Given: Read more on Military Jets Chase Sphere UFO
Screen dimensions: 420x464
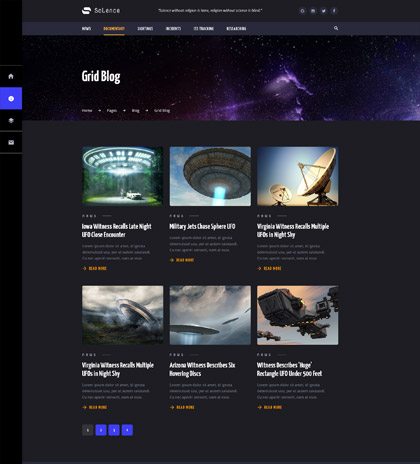Looking at the screenshot, I should 182,260.
